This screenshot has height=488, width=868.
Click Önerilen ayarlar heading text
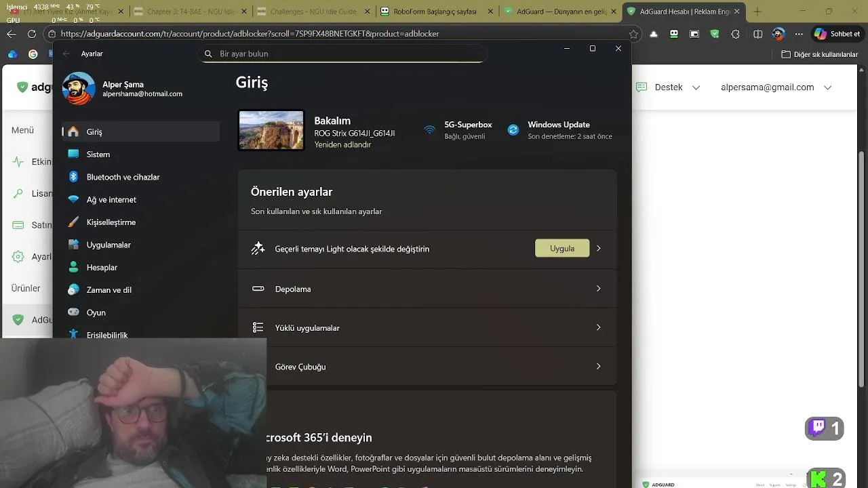(292, 192)
